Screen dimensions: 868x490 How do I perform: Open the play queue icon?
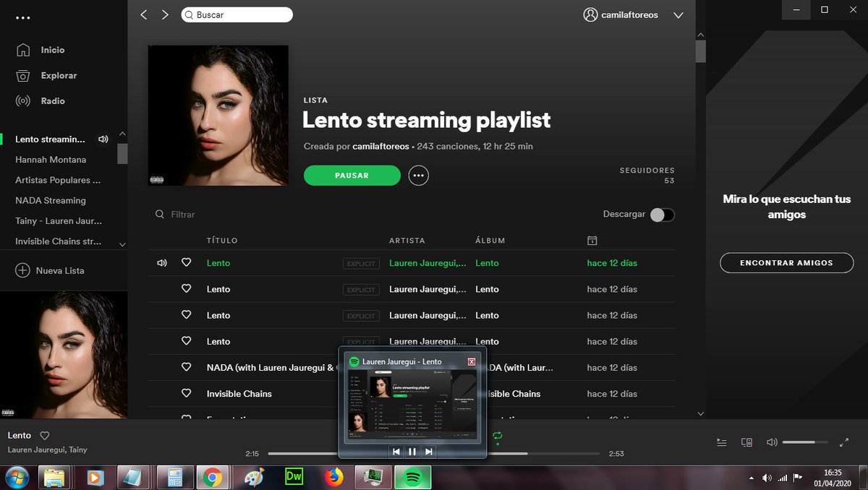click(x=721, y=442)
